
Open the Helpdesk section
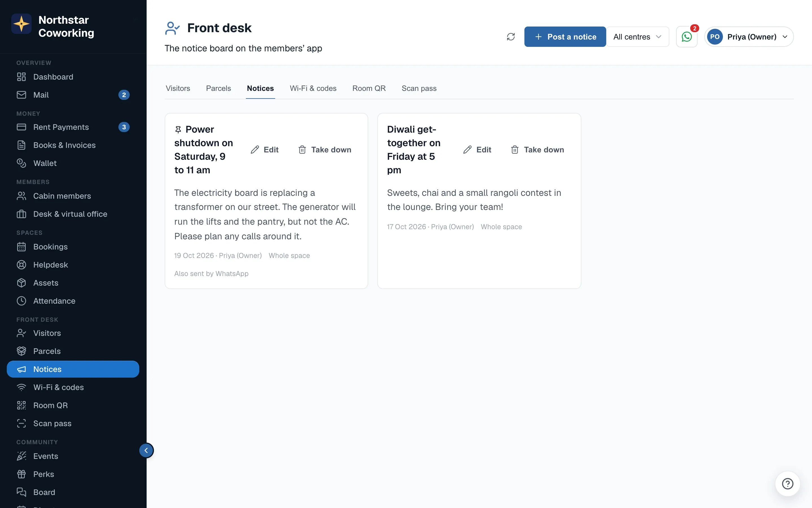tap(73, 265)
